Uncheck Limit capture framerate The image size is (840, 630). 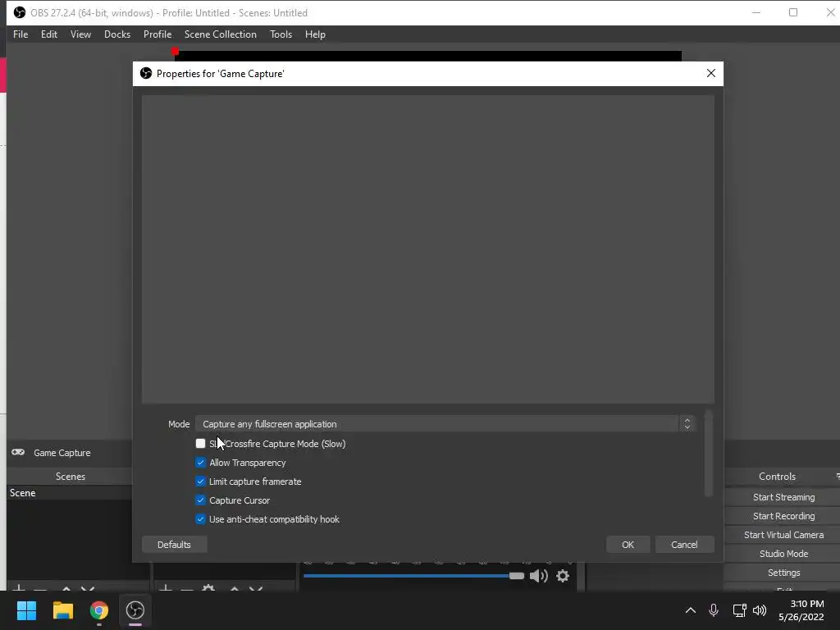coord(200,481)
